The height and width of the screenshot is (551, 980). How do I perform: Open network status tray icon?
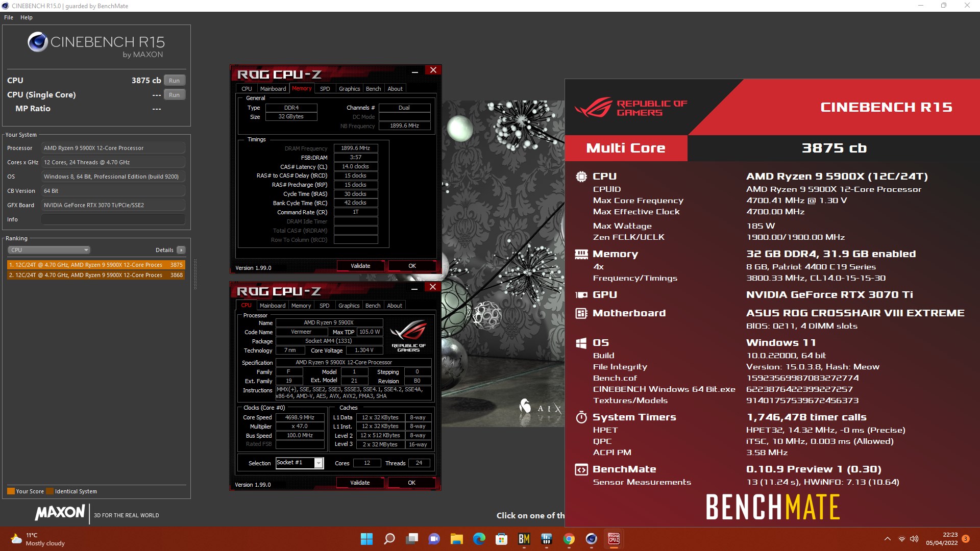(x=902, y=539)
